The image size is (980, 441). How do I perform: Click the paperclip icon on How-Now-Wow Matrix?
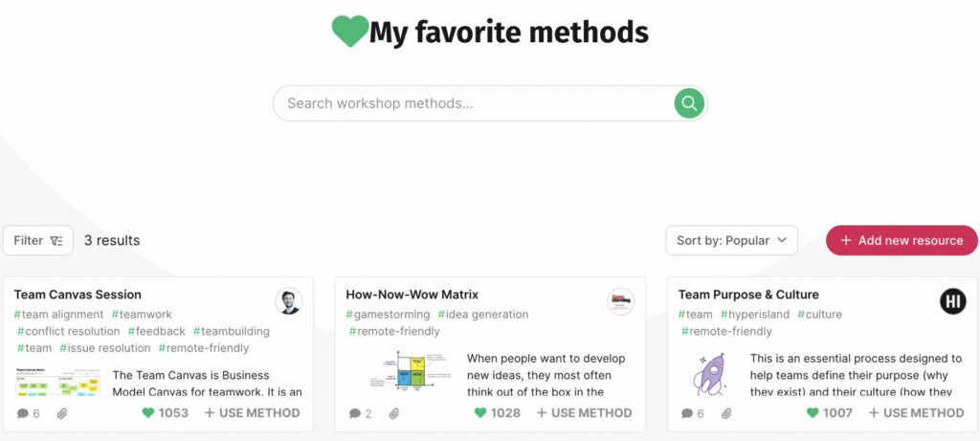point(393,413)
